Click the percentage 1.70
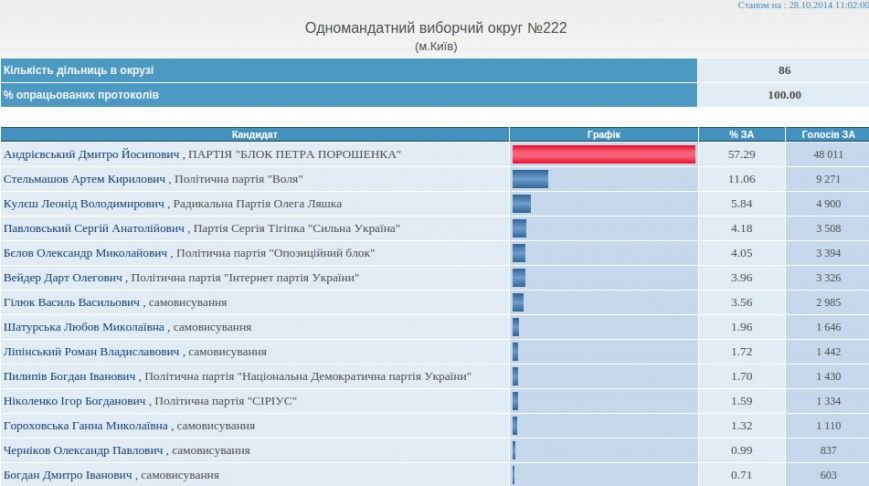The height and width of the screenshot is (486, 869). pos(742,376)
